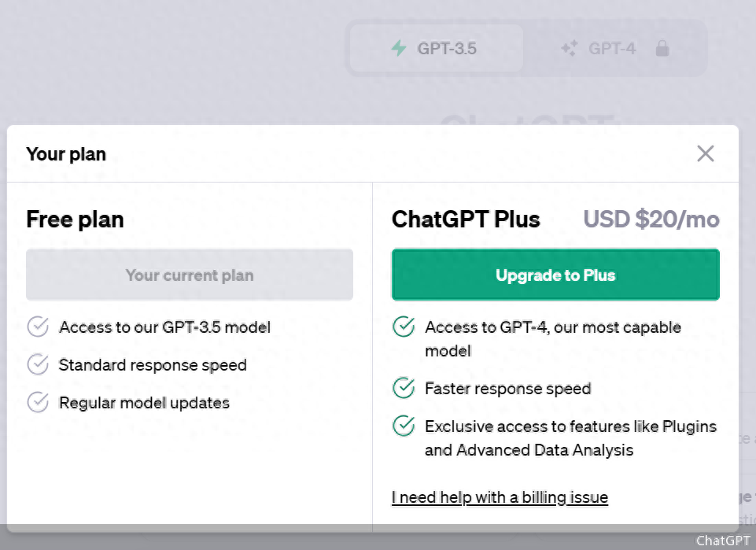This screenshot has height=550, width=756.
Task: Click green checkmark beside 'Exclusive access to features'
Action: [x=404, y=426]
